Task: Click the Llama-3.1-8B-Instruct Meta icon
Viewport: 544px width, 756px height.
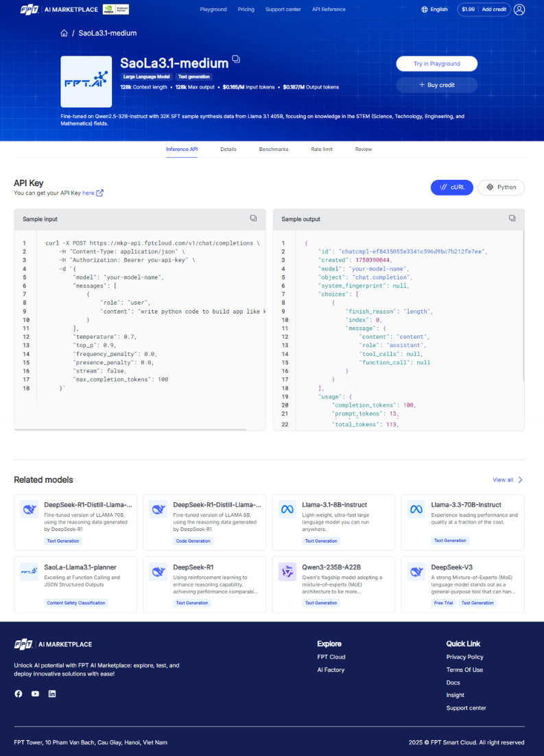Action: [287, 509]
